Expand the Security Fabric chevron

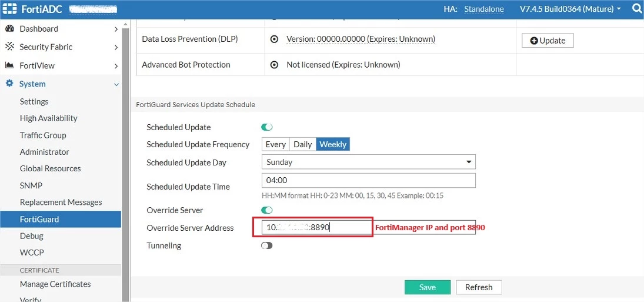click(116, 47)
